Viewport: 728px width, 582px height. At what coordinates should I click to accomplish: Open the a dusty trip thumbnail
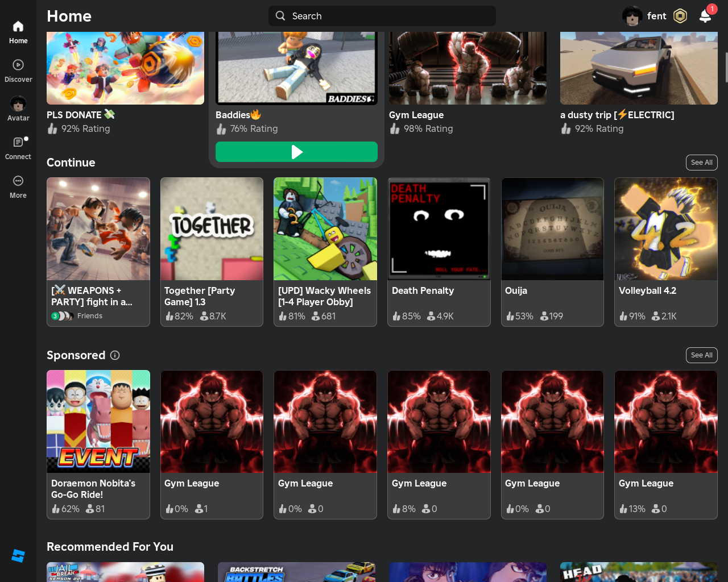pos(639,68)
